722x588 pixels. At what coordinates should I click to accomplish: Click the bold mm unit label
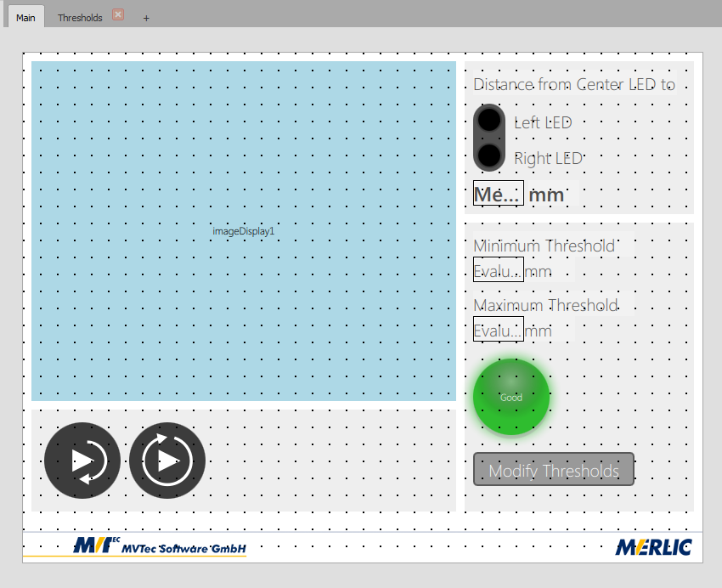(546, 195)
